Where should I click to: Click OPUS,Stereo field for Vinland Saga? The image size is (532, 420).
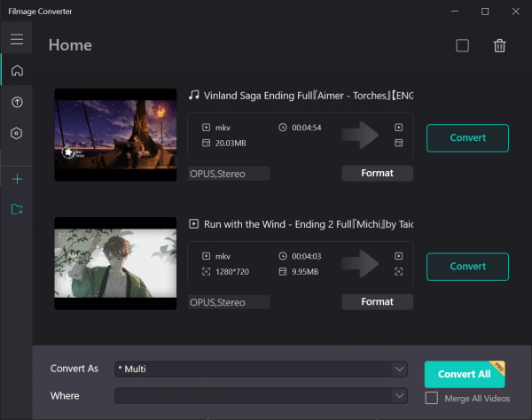pyautogui.click(x=229, y=174)
